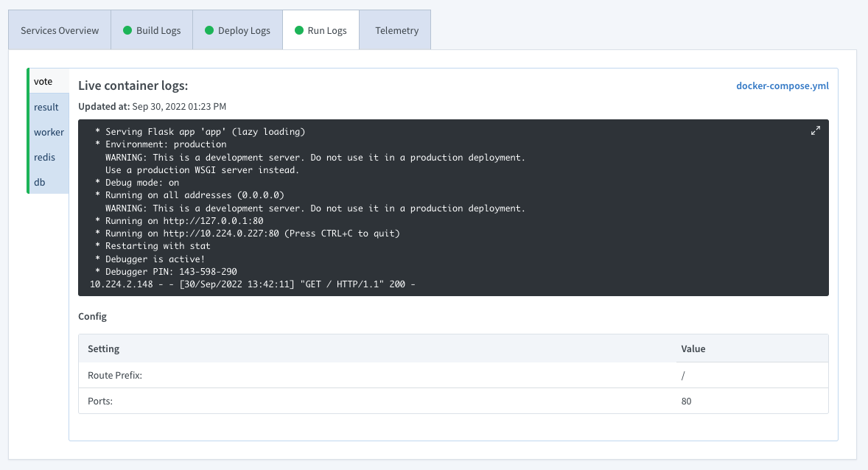This screenshot has height=470, width=868.
Task: Switch to the Build Logs tab
Action: pyautogui.click(x=152, y=30)
